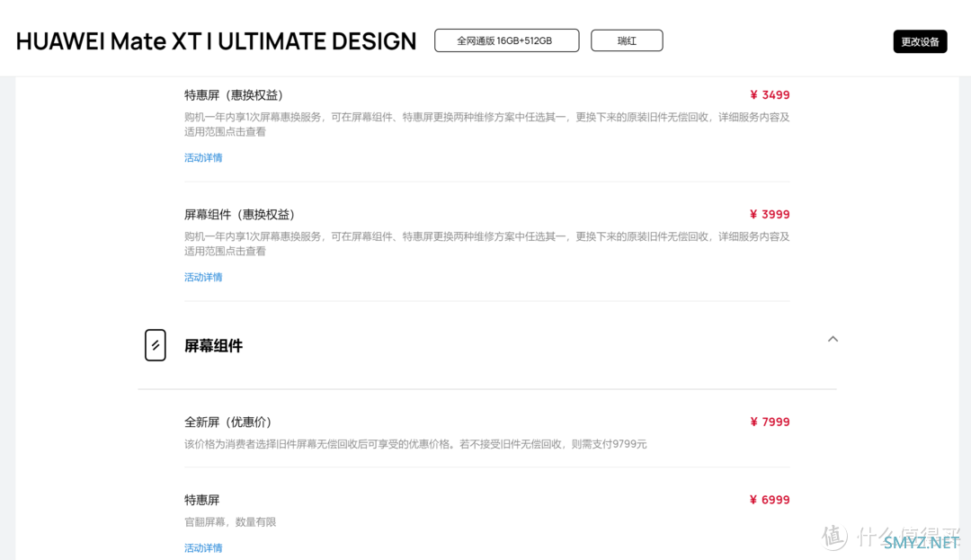Click the ¥3999 屏幕组件 service description text
The image size is (971, 560).
(486, 244)
